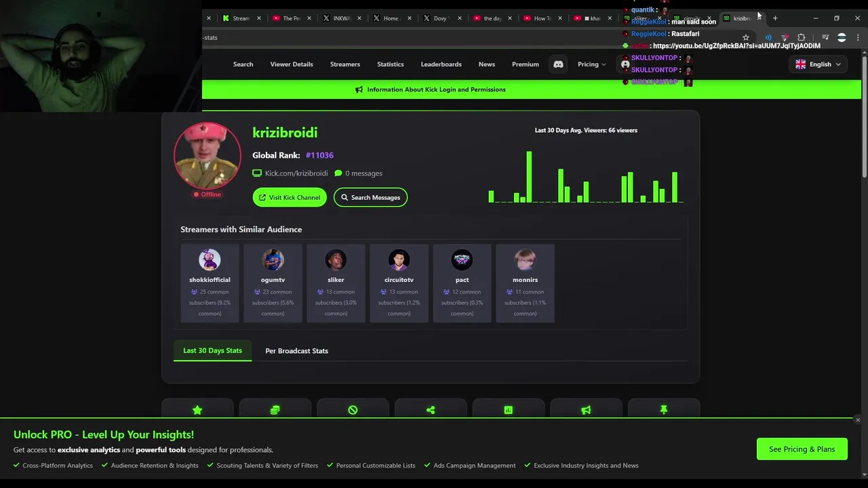
Task: Go to Streamers nav item
Action: click(345, 64)
